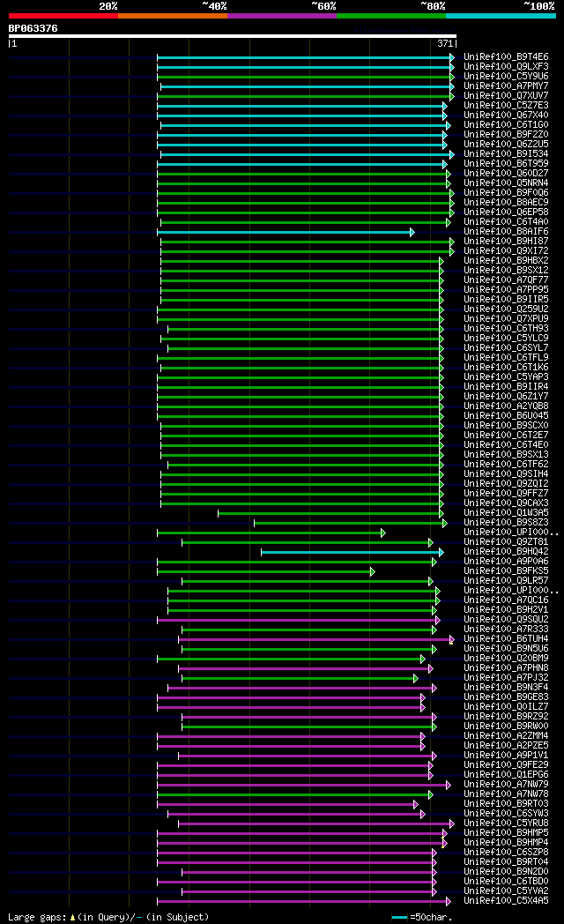Select the UniRef100_C5Y9U6 label
The width and height of the screenshot is (564, 924).
[506, 77]
